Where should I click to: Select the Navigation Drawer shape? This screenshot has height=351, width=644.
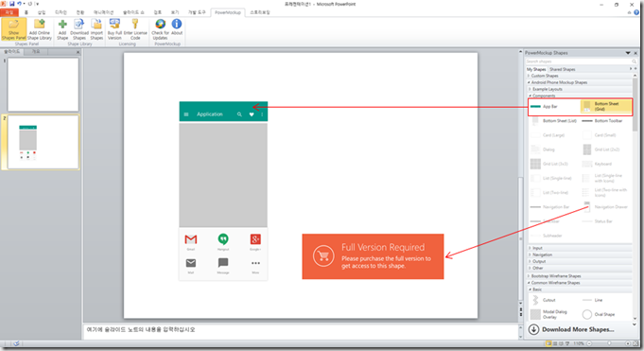[x=606, y=207]
